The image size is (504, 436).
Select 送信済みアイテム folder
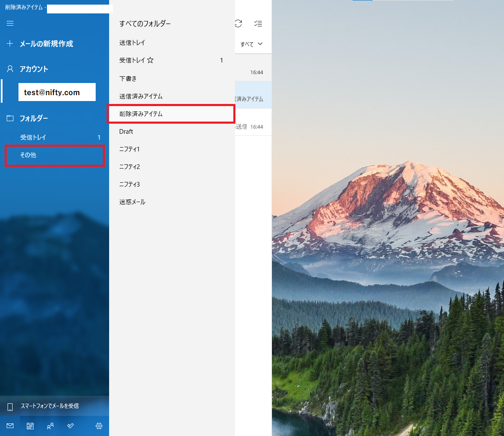141,96
